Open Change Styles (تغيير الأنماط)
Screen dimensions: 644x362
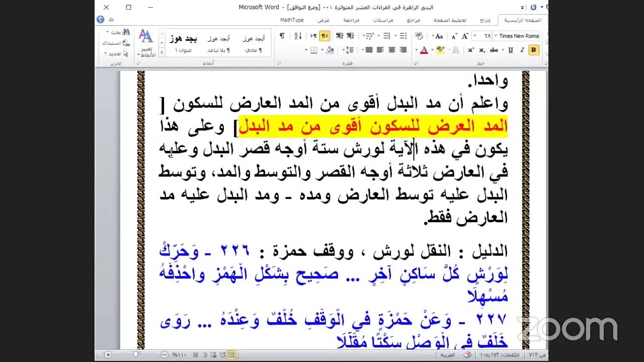[x=146, y=43]
